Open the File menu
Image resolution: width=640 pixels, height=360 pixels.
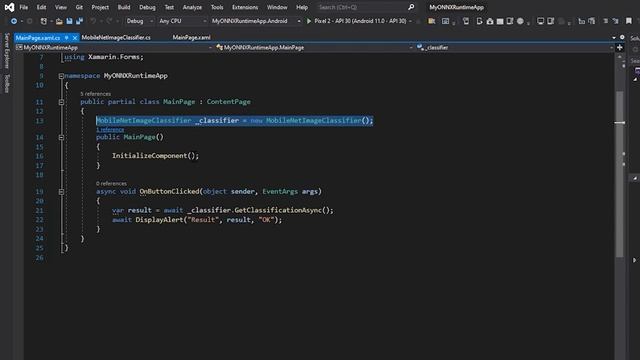24,7
